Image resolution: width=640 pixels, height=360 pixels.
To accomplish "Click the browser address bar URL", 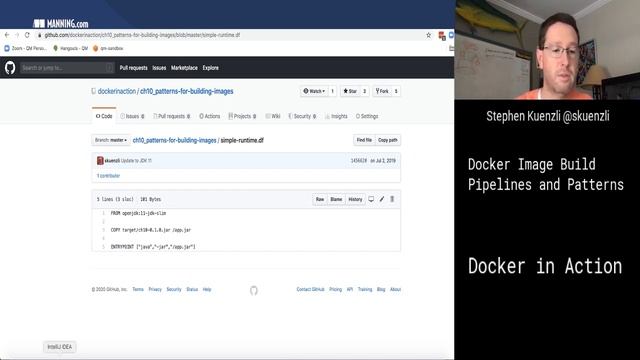I will [x=142, y=35].
